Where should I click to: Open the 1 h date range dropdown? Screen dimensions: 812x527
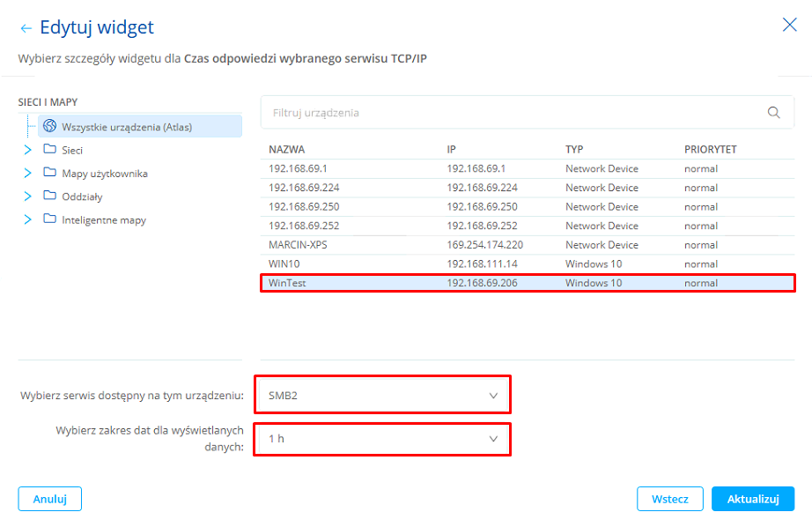coord(382,439)
